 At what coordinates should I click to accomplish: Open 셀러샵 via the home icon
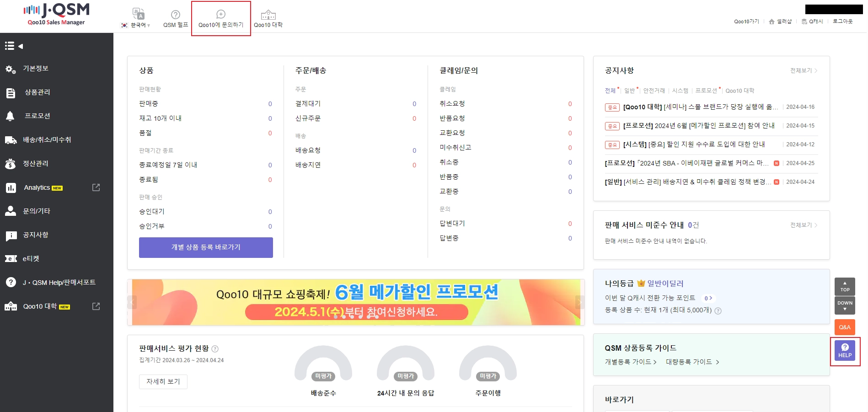click(x=772, y=21)
